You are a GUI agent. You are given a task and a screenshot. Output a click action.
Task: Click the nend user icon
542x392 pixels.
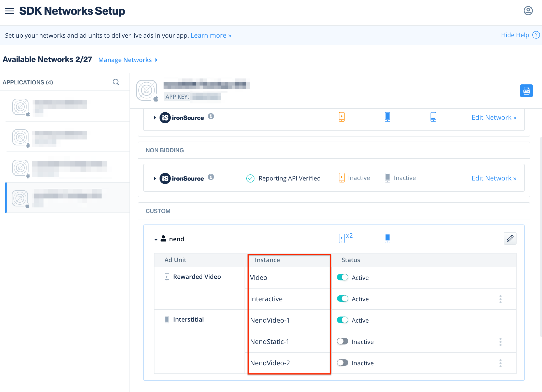pos(163,238)
